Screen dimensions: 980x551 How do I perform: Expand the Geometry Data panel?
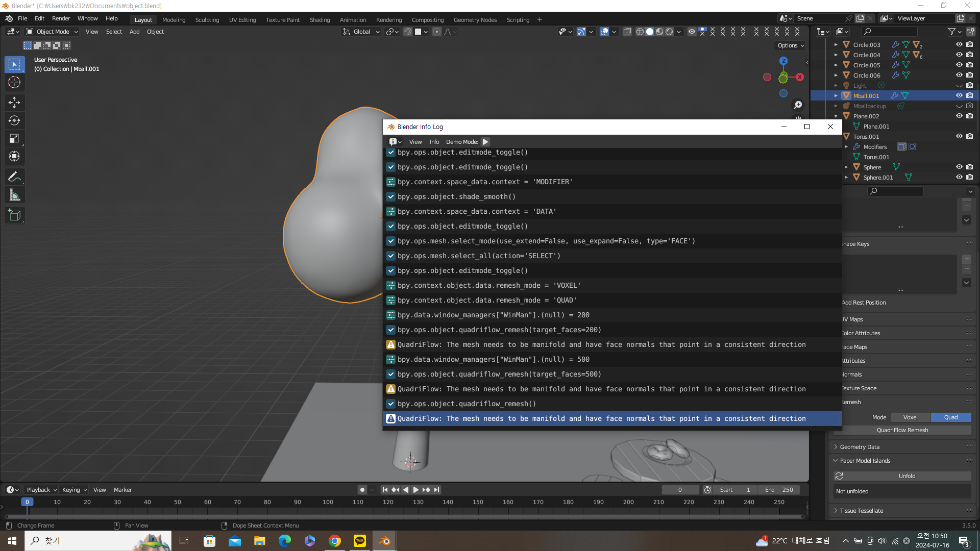860,447
